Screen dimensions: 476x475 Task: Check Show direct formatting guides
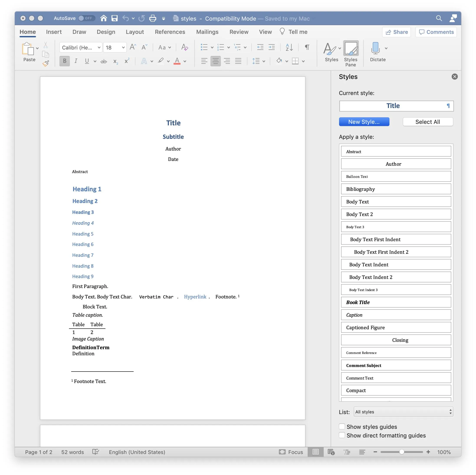(x=342, y=435)
